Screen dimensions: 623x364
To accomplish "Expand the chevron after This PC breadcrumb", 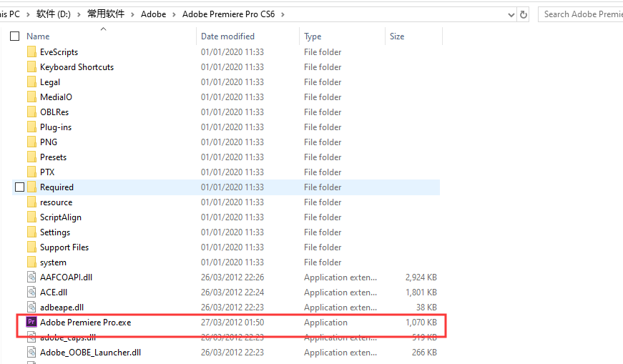I will 28,15.
